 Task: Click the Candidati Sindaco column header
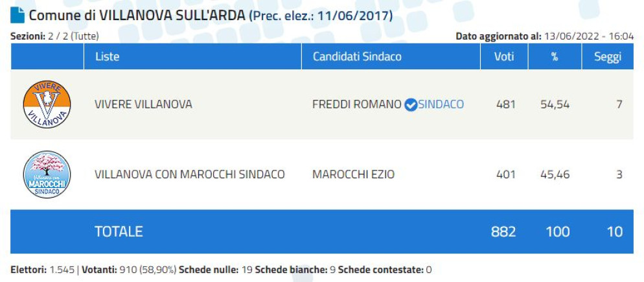(357, 56)
